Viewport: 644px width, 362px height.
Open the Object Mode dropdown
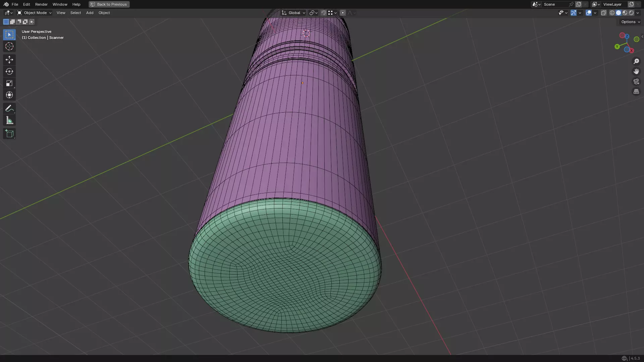(35, 13)
